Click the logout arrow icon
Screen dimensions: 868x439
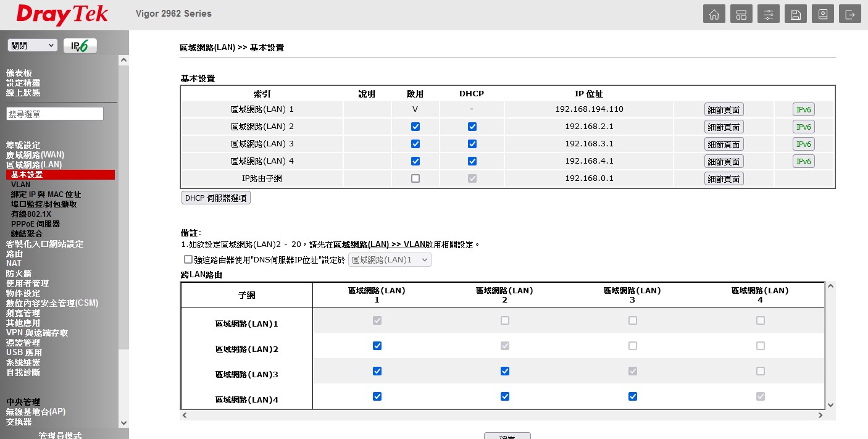(x=850, y=14)
